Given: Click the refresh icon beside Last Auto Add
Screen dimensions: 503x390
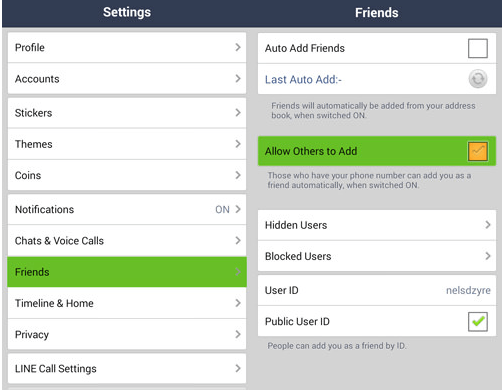Looking at the screenshot, I should coord(478,79).
